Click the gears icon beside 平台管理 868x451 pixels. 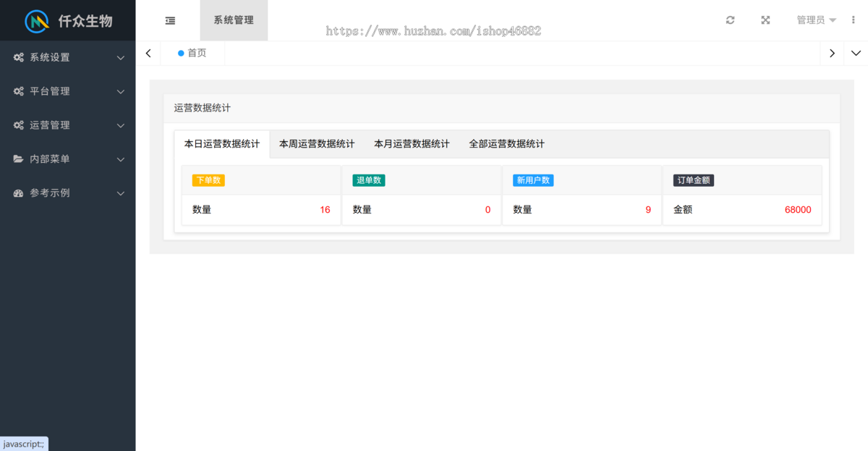[x=19, y=91]
